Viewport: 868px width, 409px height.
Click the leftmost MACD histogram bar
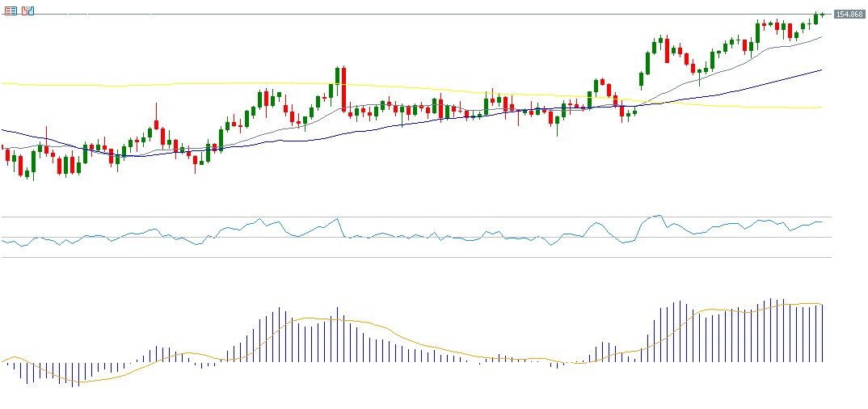7,364
